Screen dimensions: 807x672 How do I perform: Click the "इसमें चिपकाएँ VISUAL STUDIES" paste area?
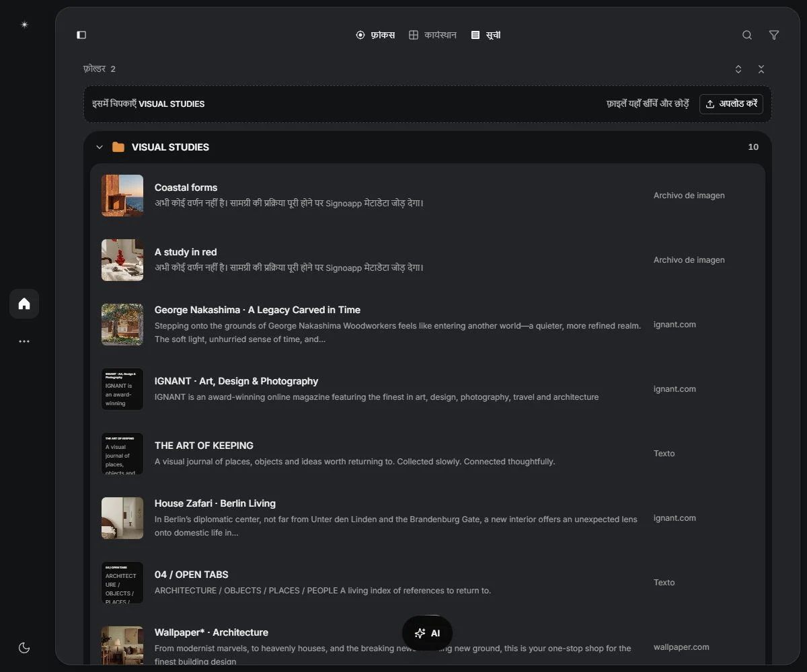149,104
